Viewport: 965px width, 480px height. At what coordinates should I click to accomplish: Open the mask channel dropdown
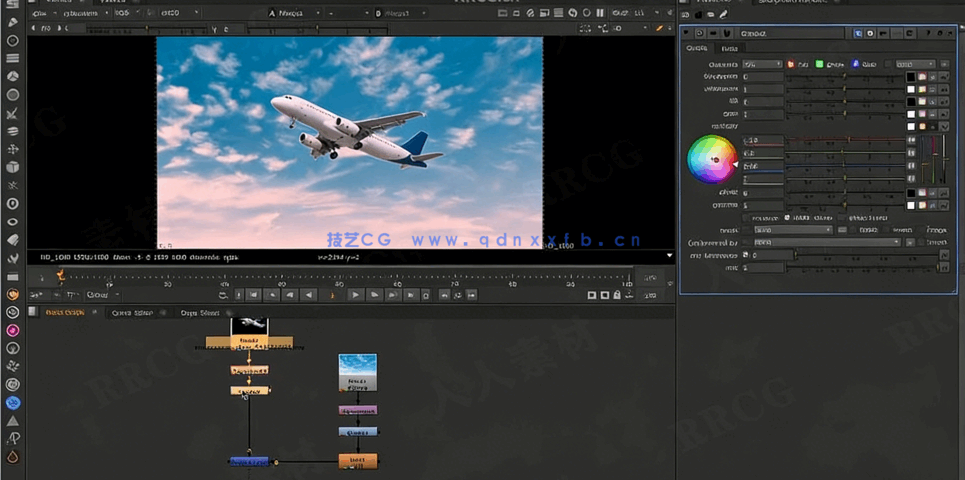point(794,230)
